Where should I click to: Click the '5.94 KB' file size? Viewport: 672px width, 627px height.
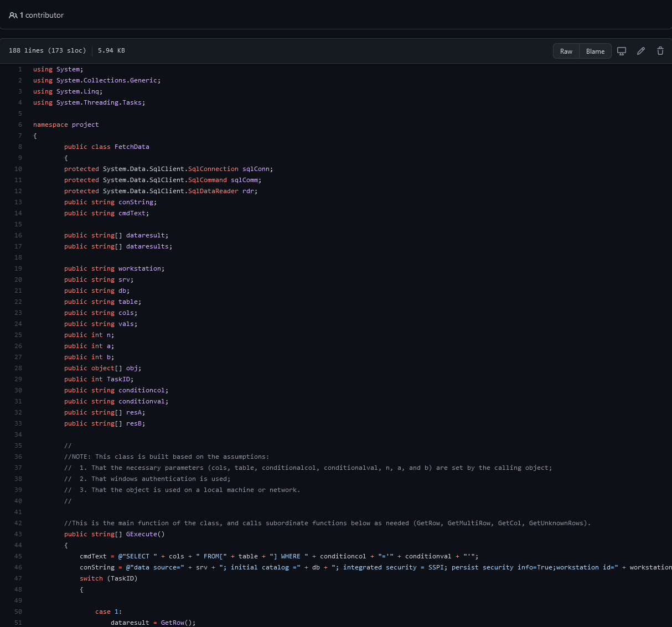click(111, 50)
